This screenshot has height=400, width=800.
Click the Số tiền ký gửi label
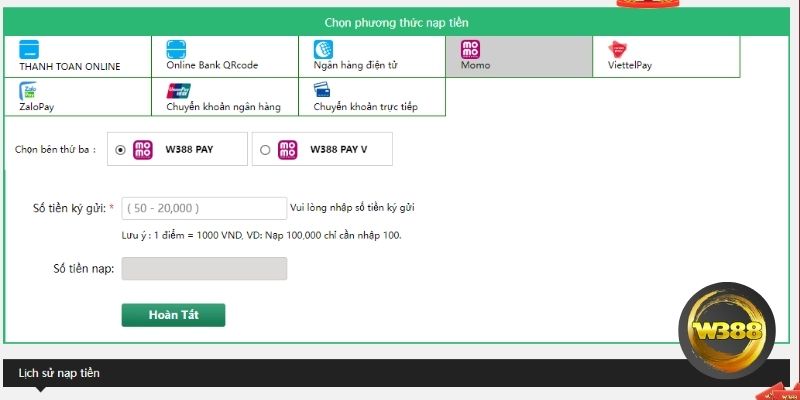73,208
